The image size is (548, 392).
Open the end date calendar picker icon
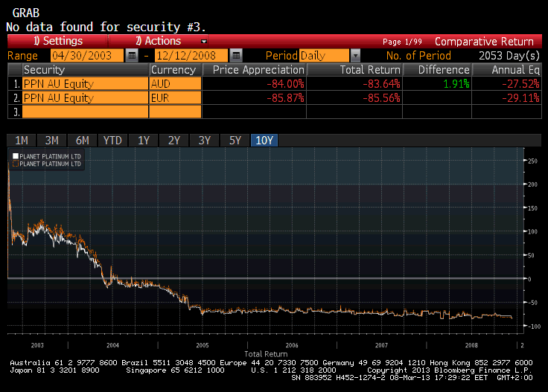point(236,56)
